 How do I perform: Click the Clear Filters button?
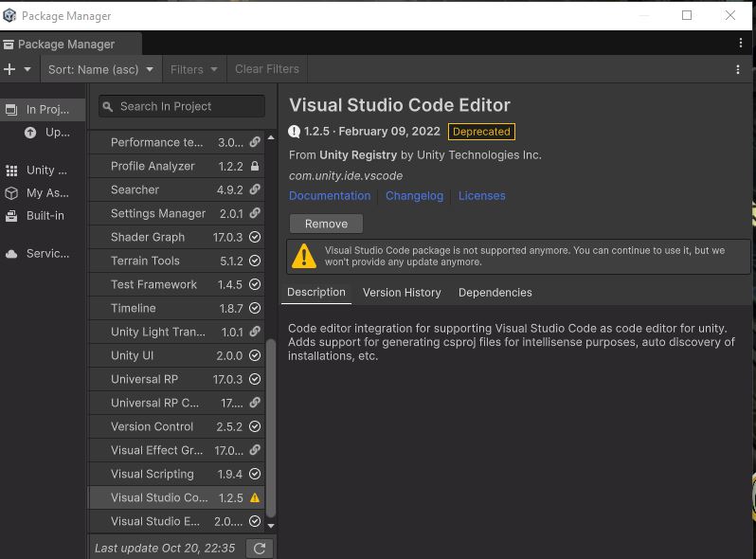[x=267, y=69]
